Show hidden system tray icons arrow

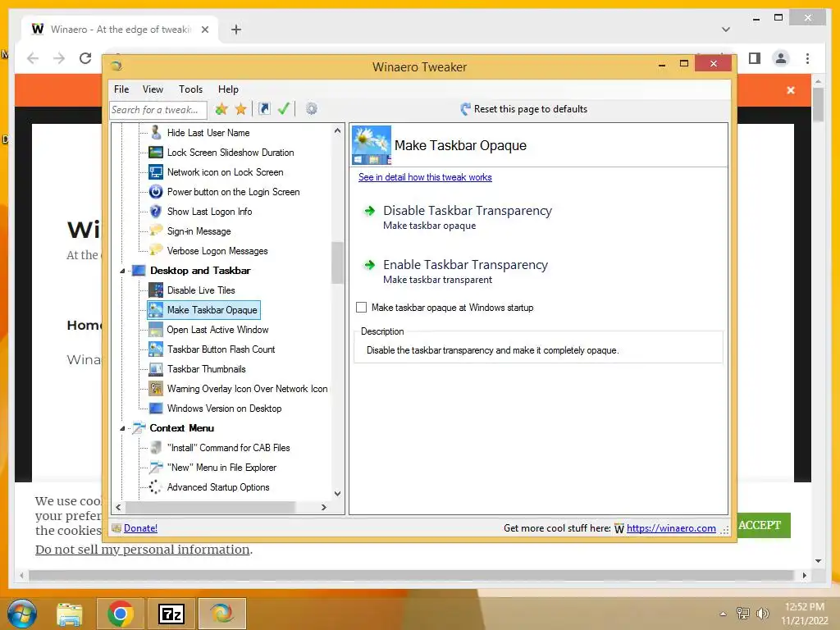(x=724, y=614)
